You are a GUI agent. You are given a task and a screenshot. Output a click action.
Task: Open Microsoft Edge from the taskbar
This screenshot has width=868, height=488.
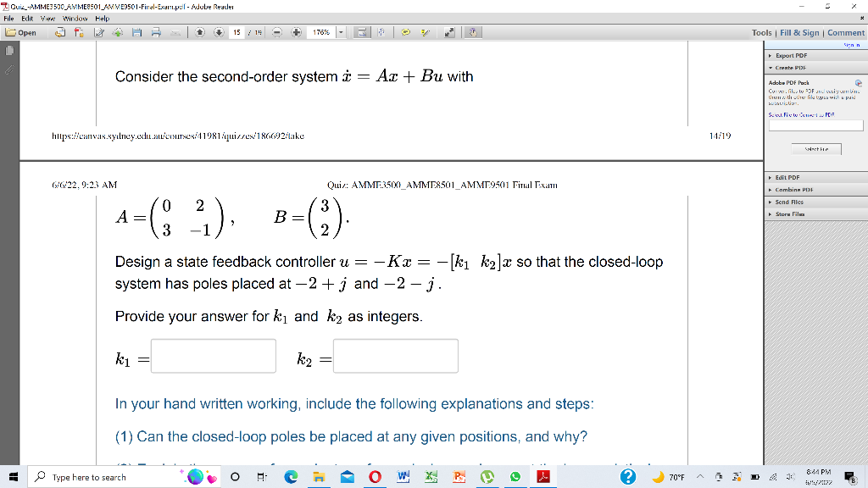291,477
